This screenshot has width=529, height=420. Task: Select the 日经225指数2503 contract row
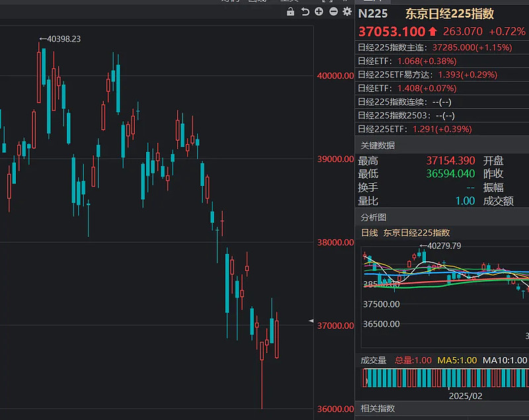coord(403,115)
